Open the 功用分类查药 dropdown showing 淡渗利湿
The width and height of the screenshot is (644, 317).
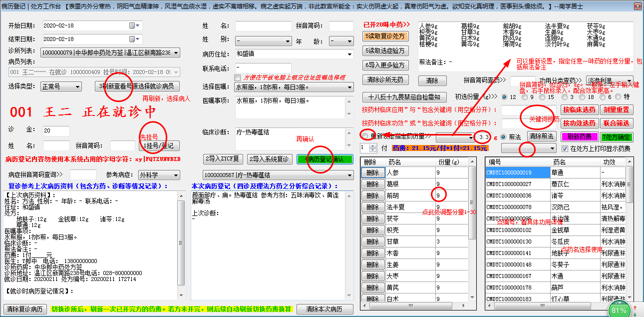point(629,80)
